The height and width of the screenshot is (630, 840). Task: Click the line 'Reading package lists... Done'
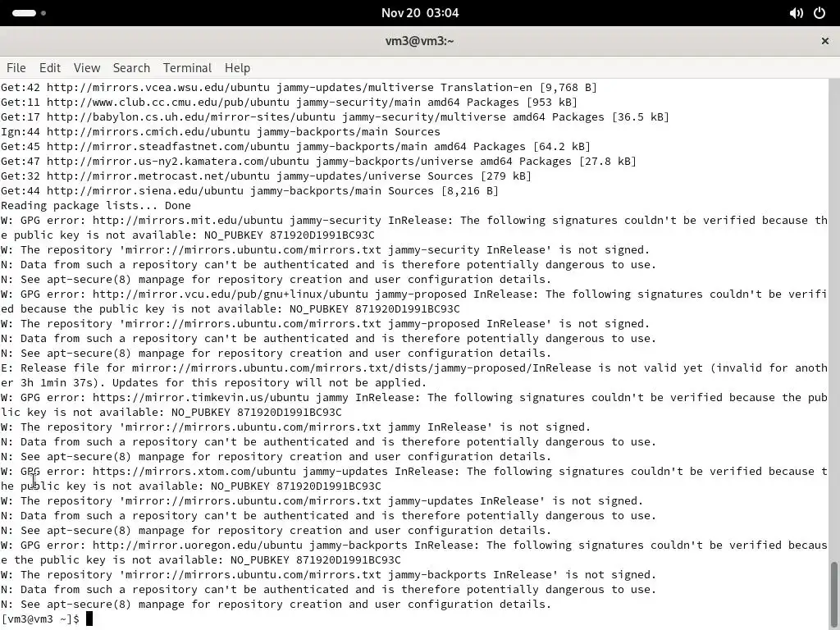pyautogui.click(x=96, y=206)
